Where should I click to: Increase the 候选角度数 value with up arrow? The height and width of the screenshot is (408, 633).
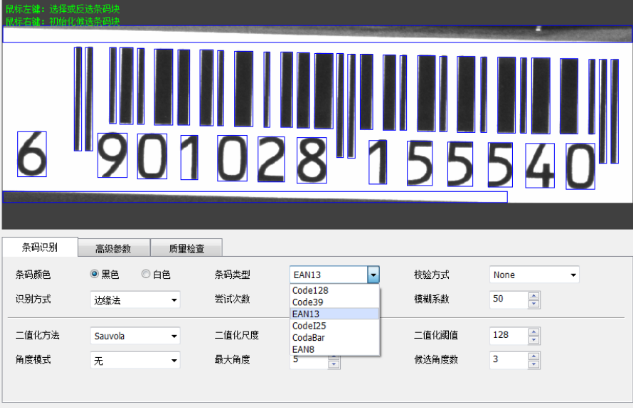(x=534, y=356)
